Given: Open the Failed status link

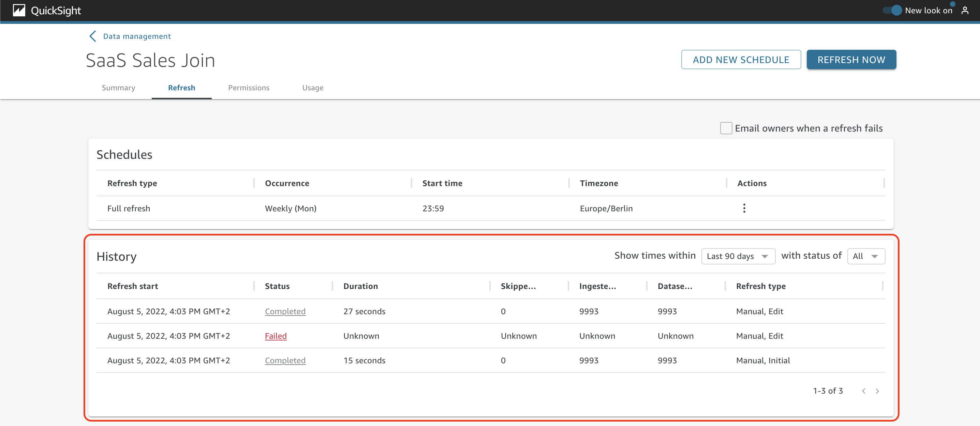Looking at the screenshot, I should (x=276, y=336).
